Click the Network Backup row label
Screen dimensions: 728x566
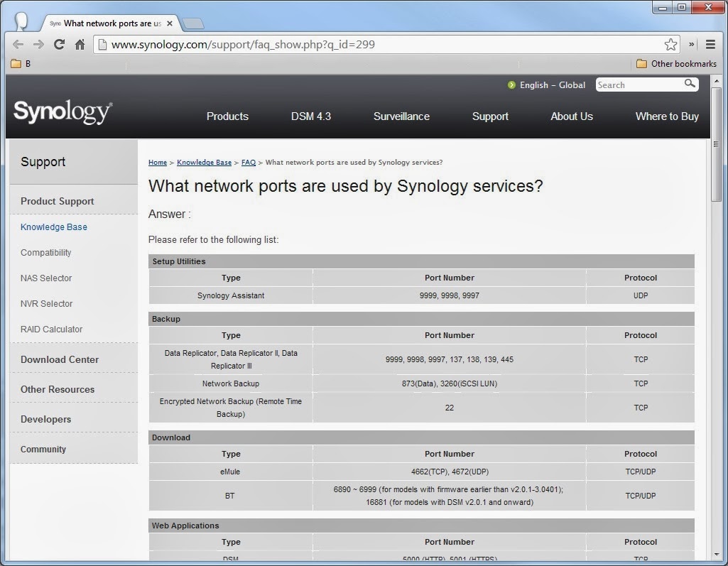[x=231, y=384]
